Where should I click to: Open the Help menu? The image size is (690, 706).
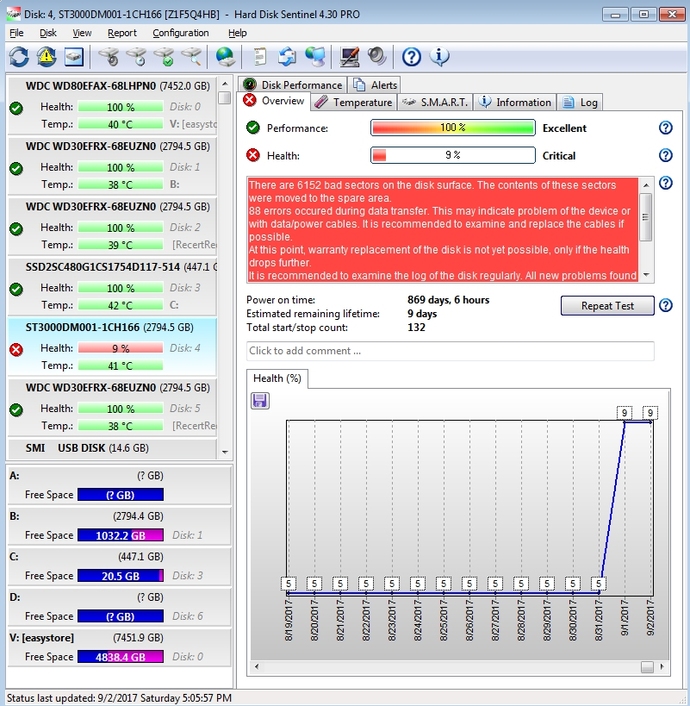237,33
